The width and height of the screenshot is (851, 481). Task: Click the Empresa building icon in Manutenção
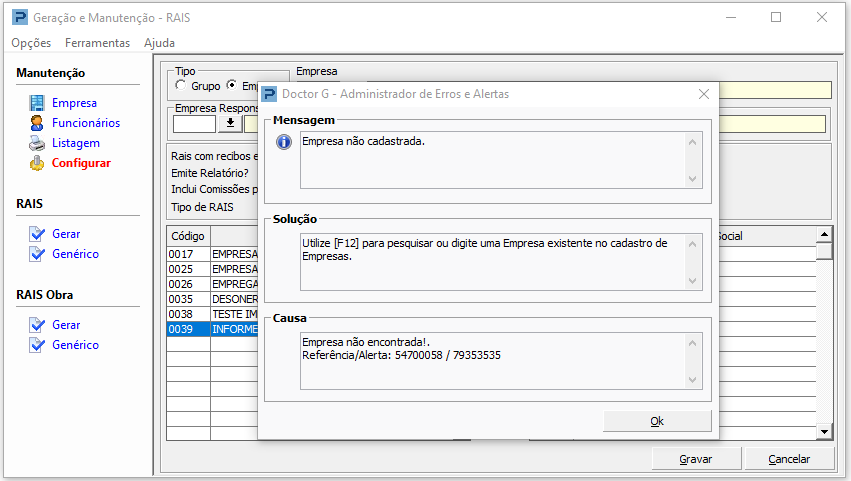(x=37, y=103)
